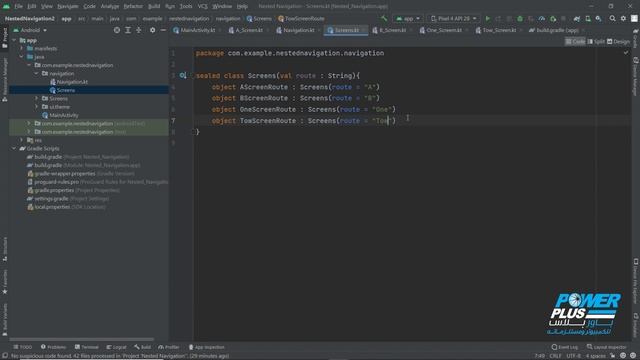Screen dimensions: 640x360
Task: Collapse the app module tree node
Action: point(14,40)
